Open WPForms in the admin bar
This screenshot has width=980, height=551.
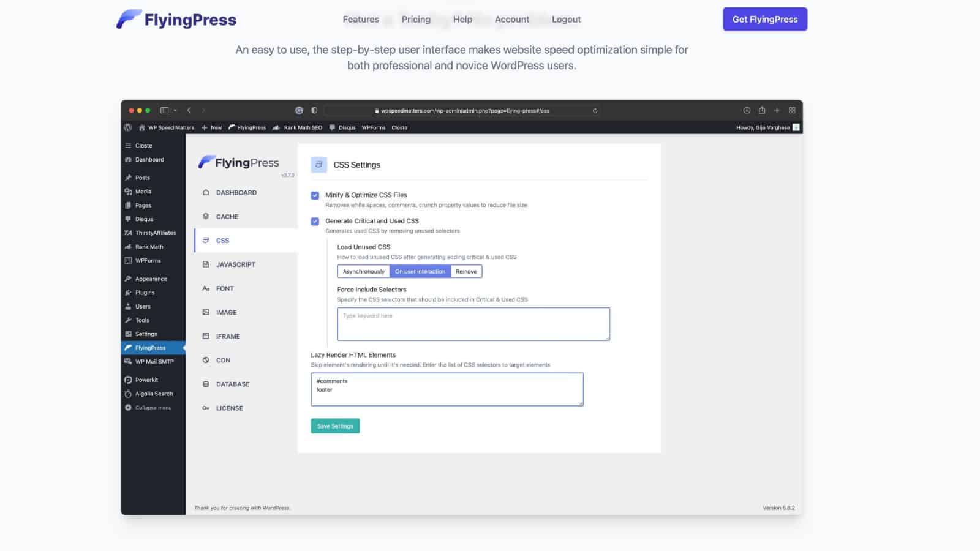coord(374,127)
